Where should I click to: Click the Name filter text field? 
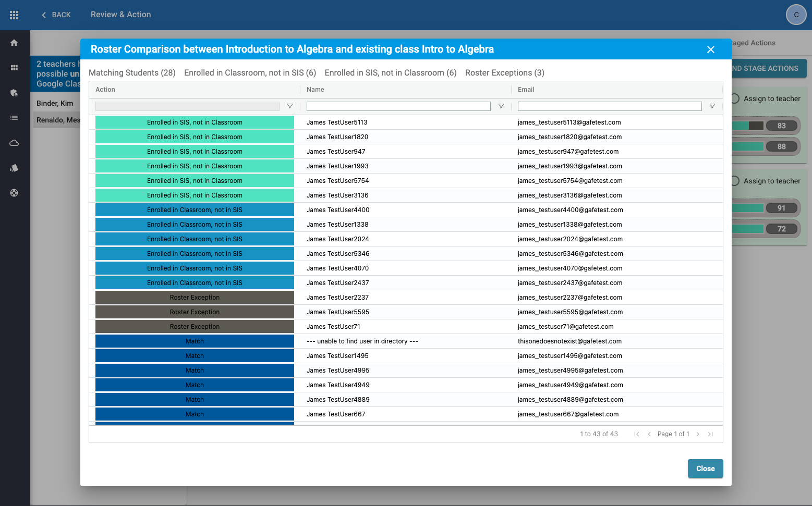click(x=398, y=106)
